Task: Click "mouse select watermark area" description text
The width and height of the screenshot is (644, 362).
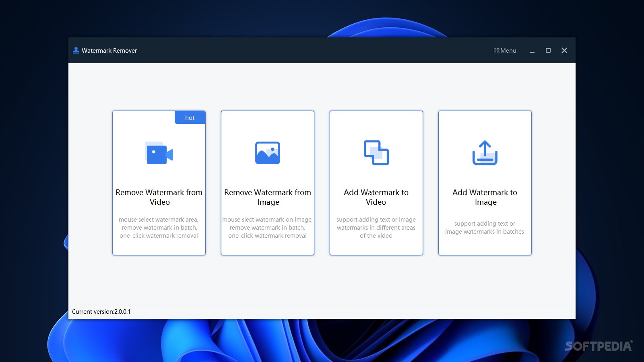Action: point(159,220)
